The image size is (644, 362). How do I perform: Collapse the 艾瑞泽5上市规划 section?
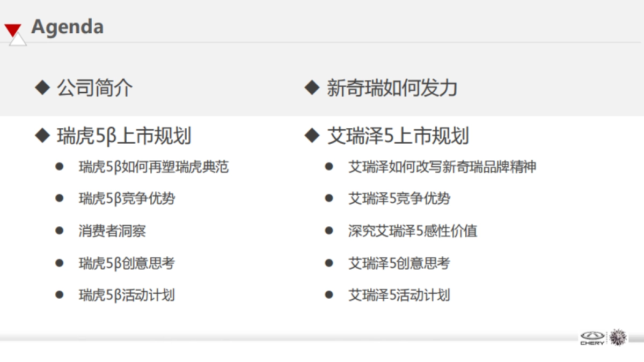[x=398, y=136]
